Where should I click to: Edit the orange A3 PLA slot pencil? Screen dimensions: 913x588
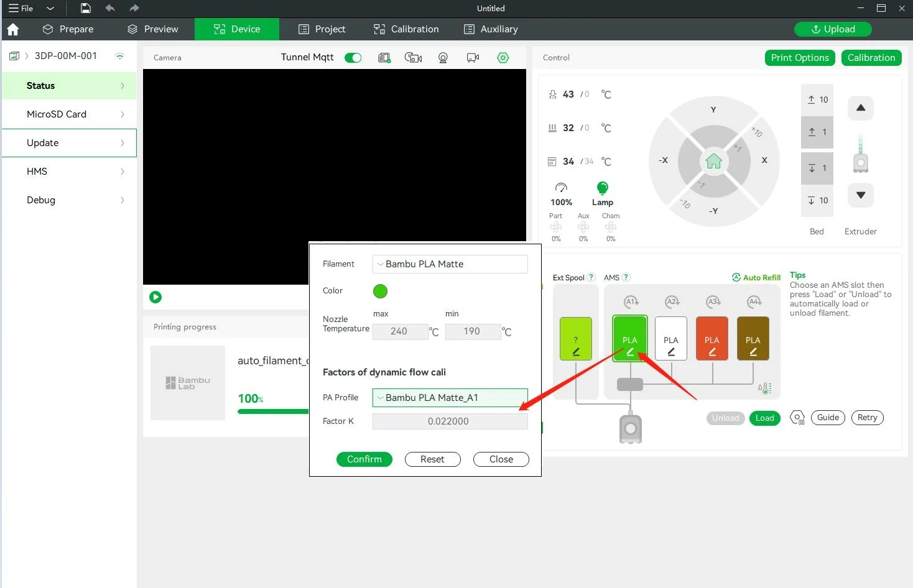coord(712,352)
